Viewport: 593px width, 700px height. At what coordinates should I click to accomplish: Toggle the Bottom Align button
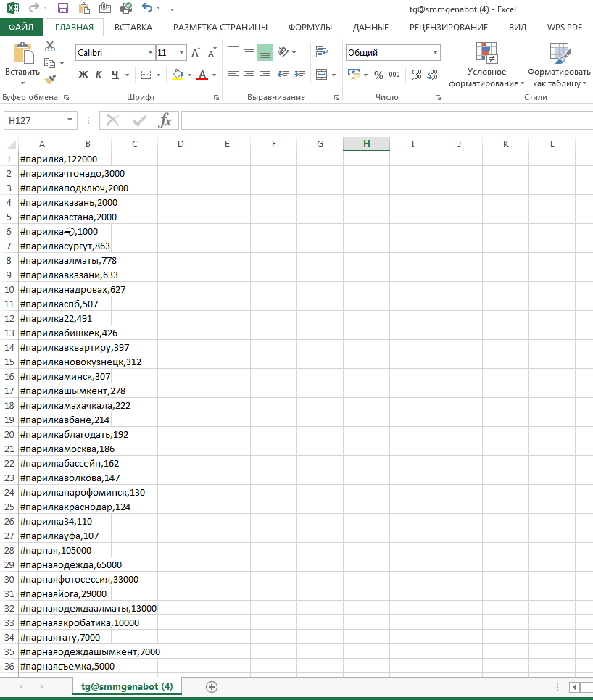click(265, 52)
